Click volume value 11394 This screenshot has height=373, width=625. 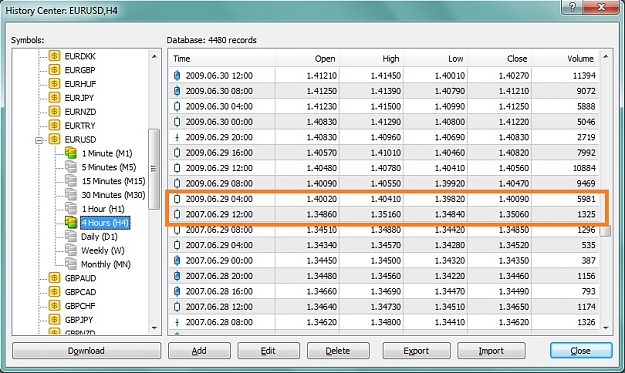pyautogui.click(x=584, y=75)
